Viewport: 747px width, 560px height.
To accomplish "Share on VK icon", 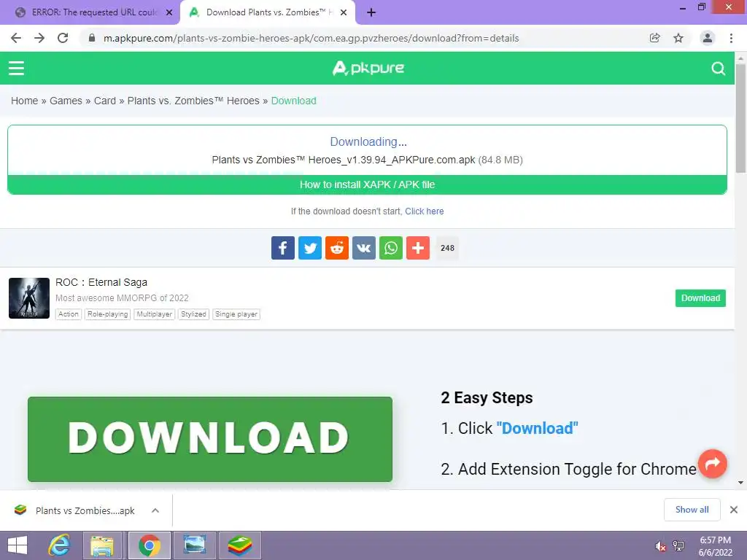I will tap(364, 248).
